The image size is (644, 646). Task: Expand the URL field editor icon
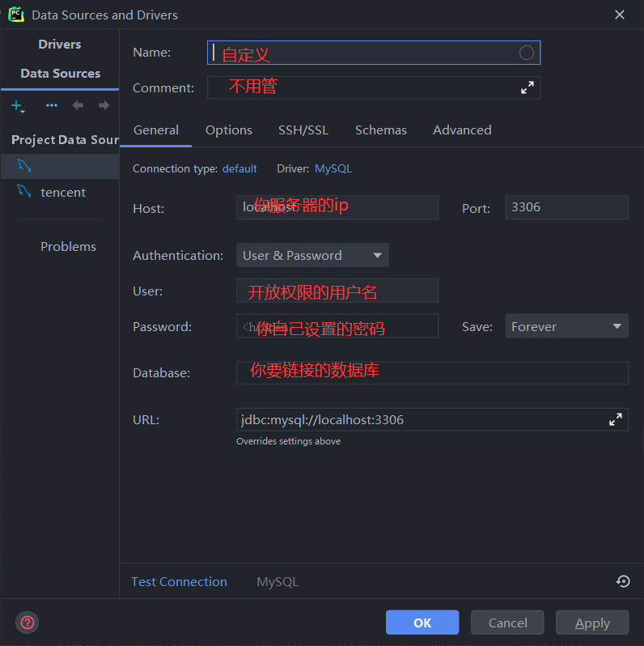(615, 419)
